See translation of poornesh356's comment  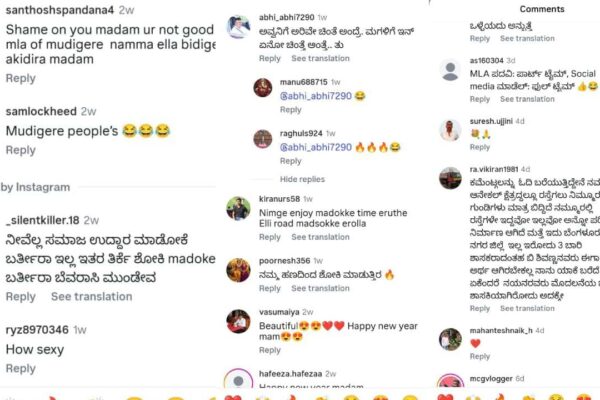tap(321, 288)
